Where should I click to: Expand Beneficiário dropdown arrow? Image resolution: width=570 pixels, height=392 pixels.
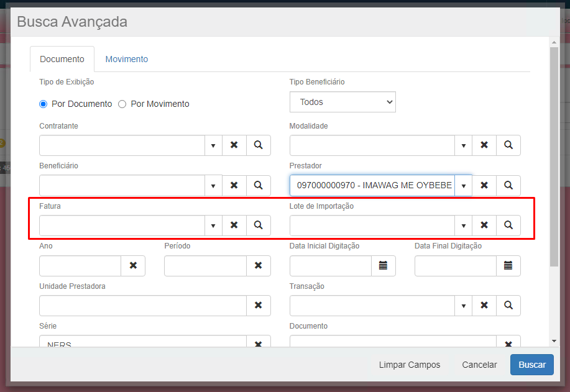(x=213, y=185)
